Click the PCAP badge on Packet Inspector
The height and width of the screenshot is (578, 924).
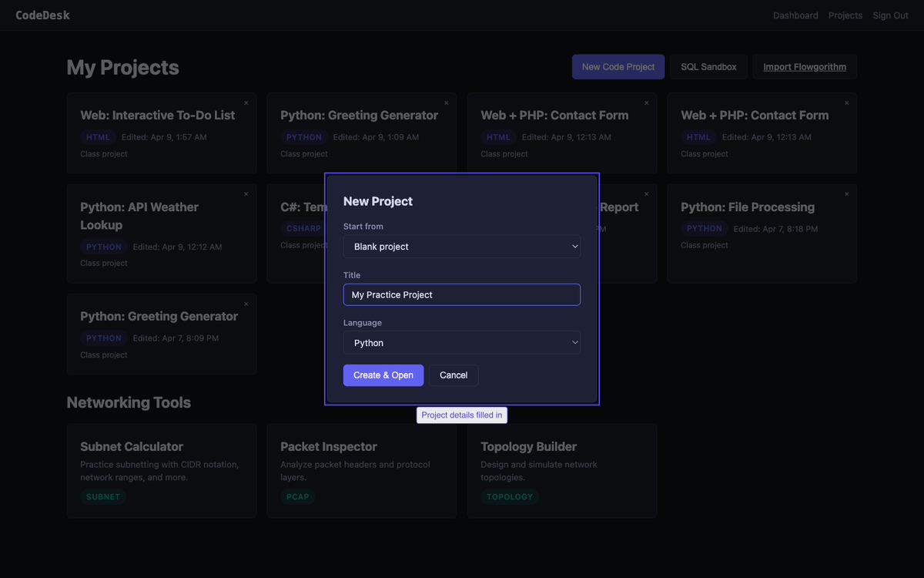(298, 496)
